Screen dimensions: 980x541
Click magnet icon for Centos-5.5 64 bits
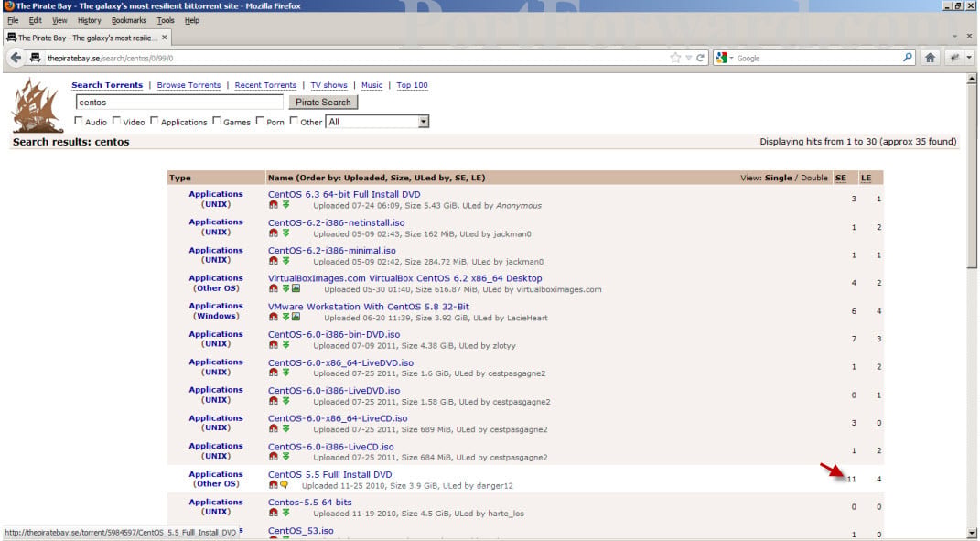tap(273, 513)
